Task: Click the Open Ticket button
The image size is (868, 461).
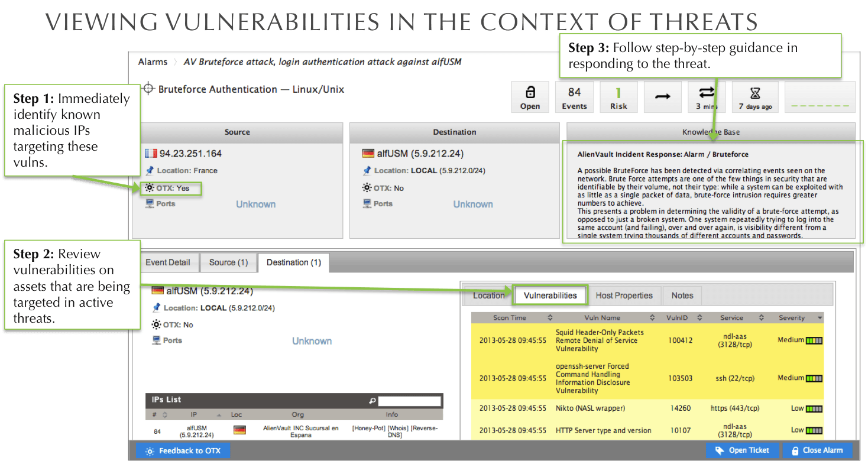Action: pos(743,450)
